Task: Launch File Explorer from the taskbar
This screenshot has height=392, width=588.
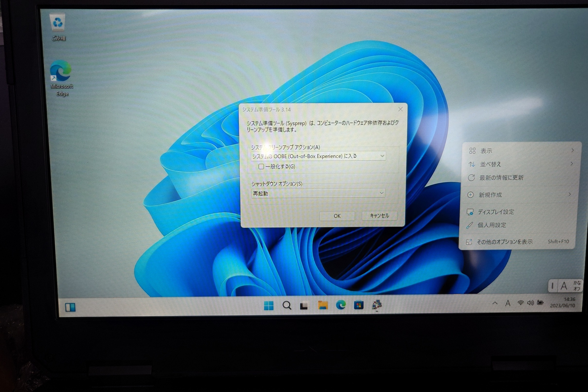Action: [323, 305]
